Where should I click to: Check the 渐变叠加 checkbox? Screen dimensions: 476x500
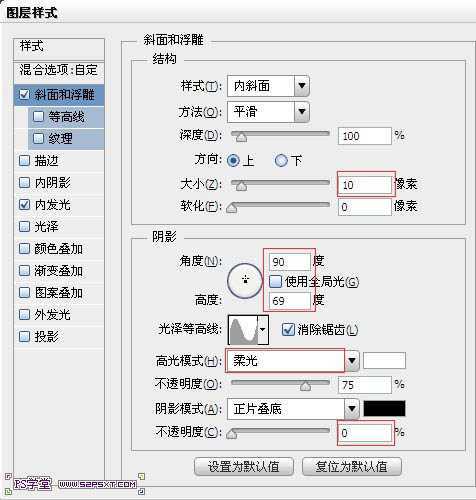click(x=24, y=271)
